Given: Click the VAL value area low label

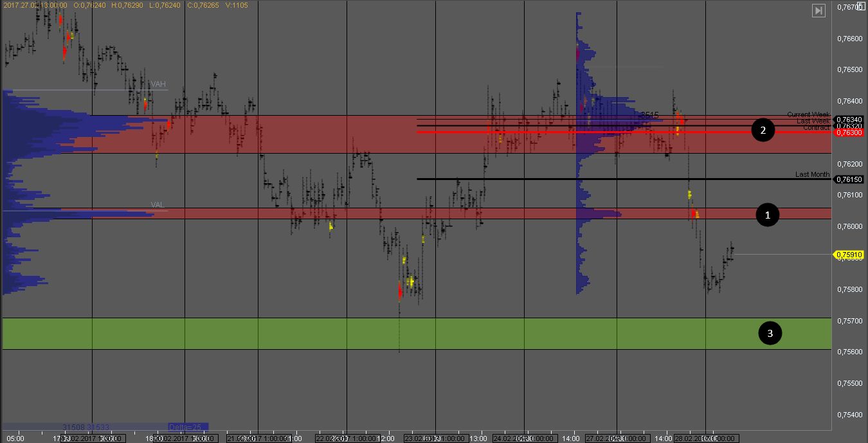Looking at the screenshot, I should 158,205.
